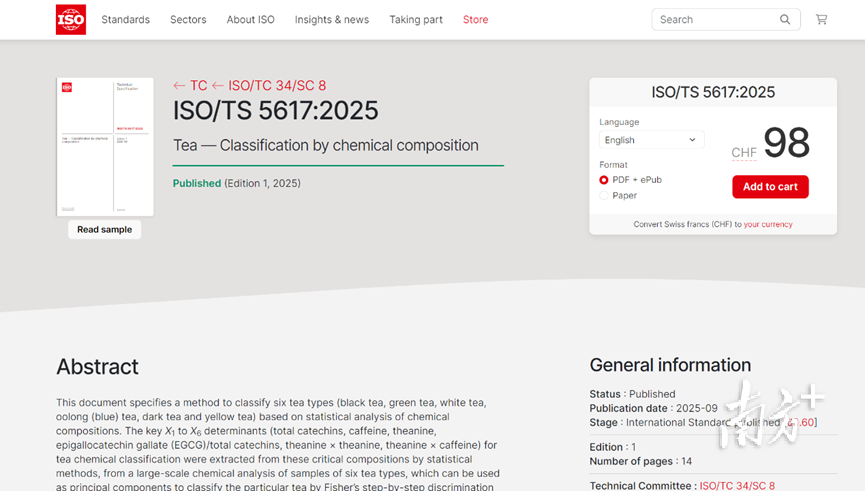
Task: Open Technical Committee ISO/TC 34/SC 8 link
Action: [x=737, y=486]
